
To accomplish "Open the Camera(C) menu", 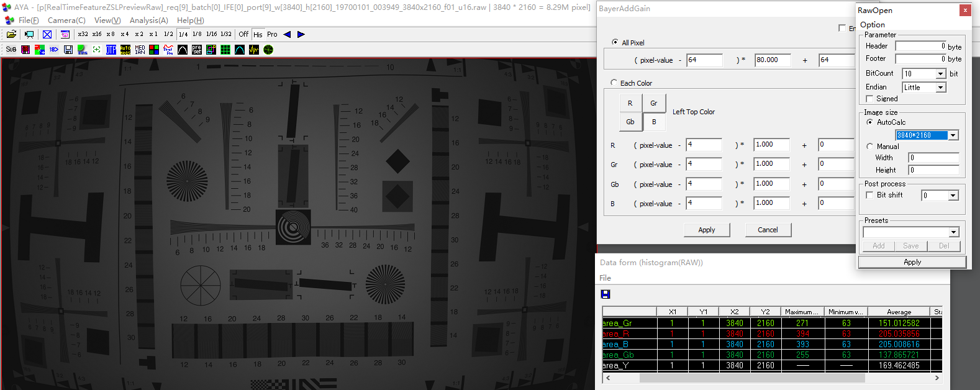I will (66, 20).
